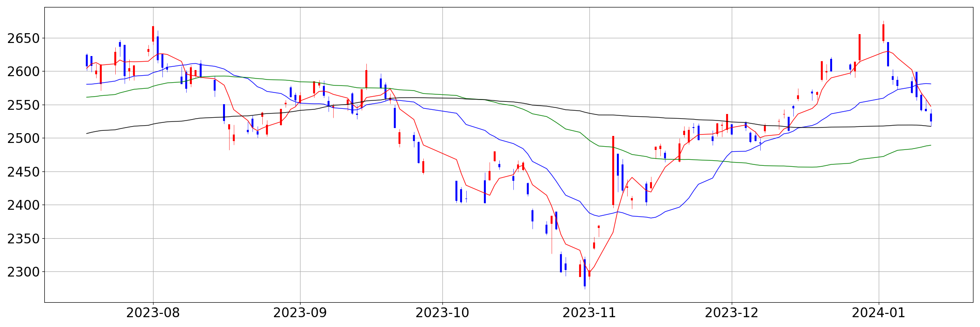Click the 2600 y-axis label
The width and height of the screenshot is (980, 327).
click(x=23, y=71)
